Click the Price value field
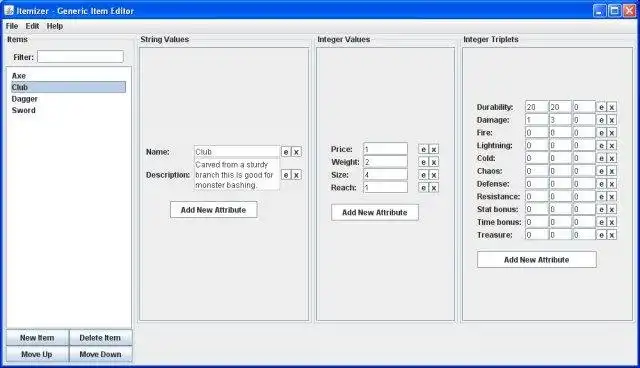640x368 pixels. pyautogui.click(x=385, y=149)
